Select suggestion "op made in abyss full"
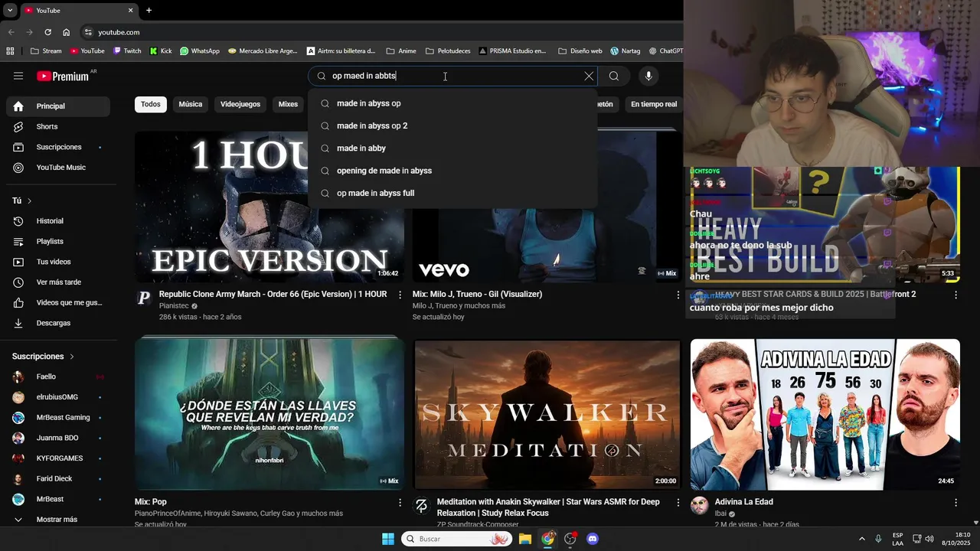Viewport: 980px width, 551px height. pos(452,193)
